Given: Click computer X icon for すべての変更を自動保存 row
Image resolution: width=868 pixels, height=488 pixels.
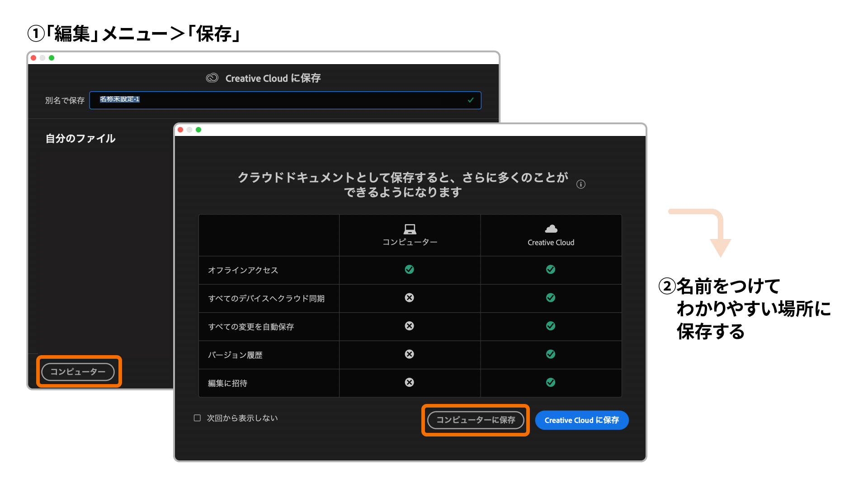Looking at the screenshot, I should tap(409, 326).
